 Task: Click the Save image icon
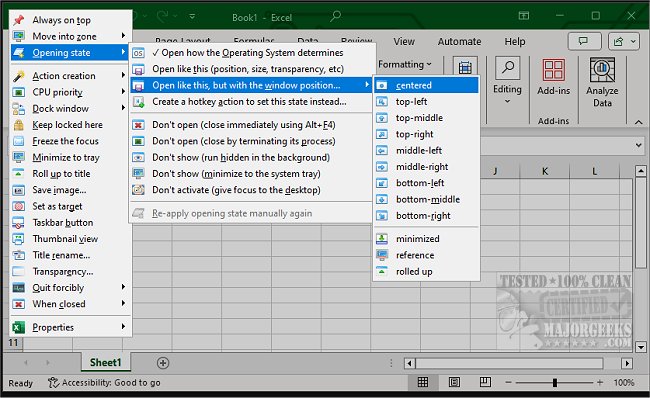pyautogui.click(x=19, y=190)
